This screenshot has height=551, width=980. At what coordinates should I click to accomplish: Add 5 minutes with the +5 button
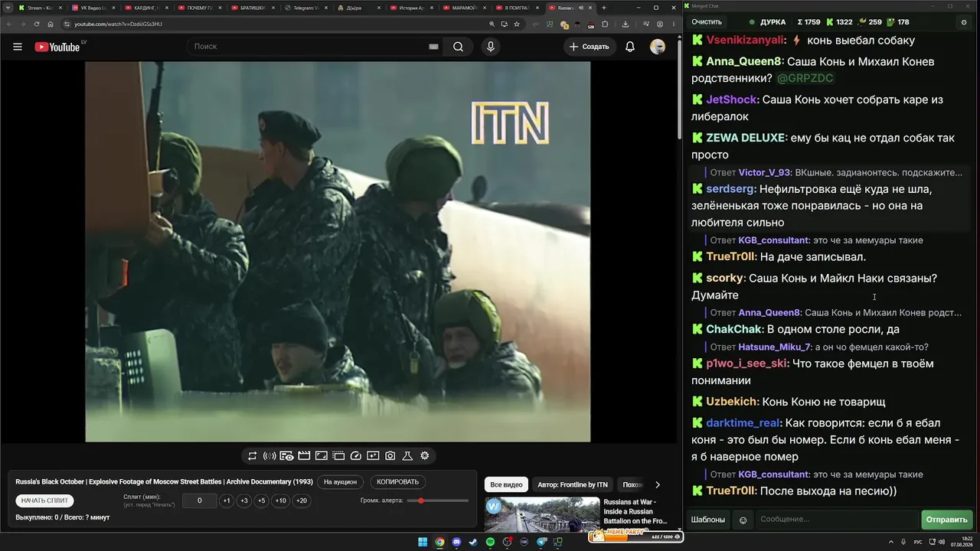[x=261, y=500]
